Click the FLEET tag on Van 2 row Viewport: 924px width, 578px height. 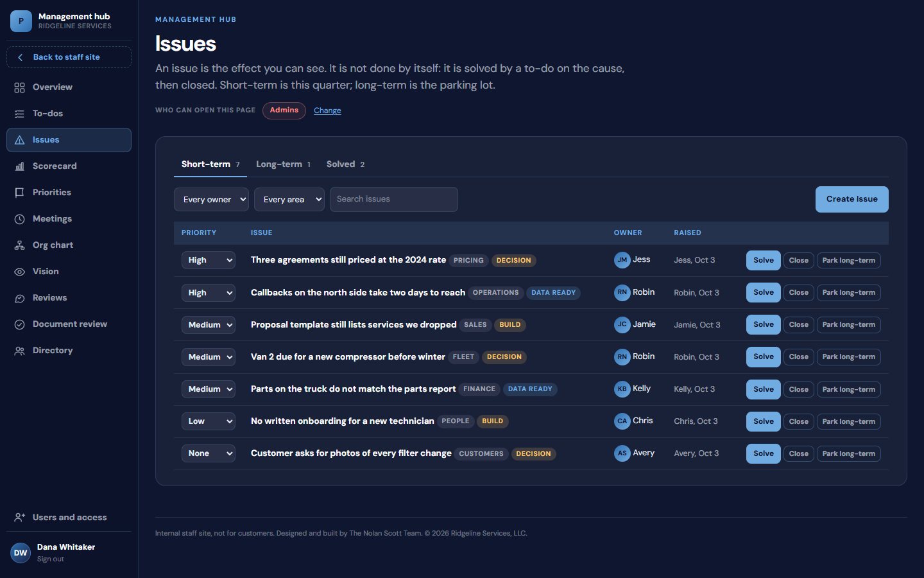[463, 357]
